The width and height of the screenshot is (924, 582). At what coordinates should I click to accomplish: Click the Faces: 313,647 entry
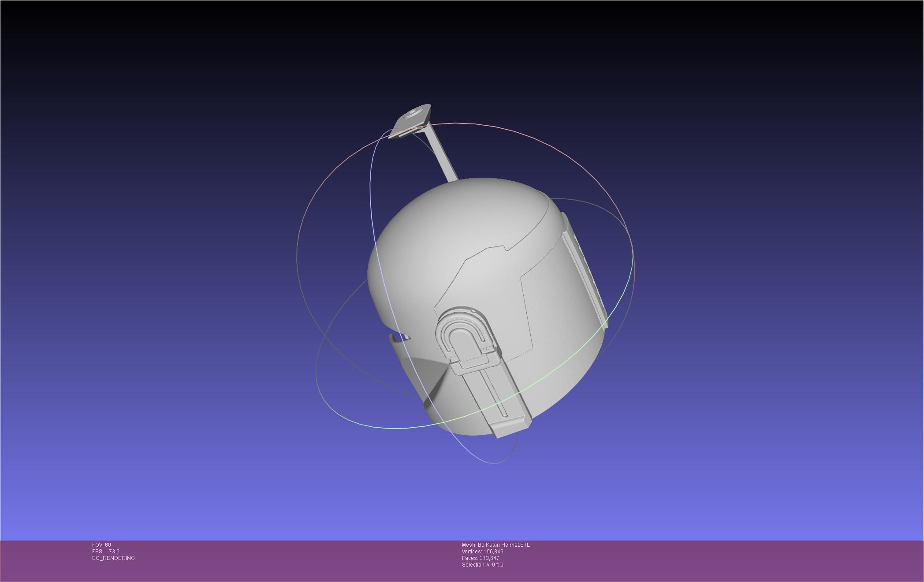(x=481, y=558)
